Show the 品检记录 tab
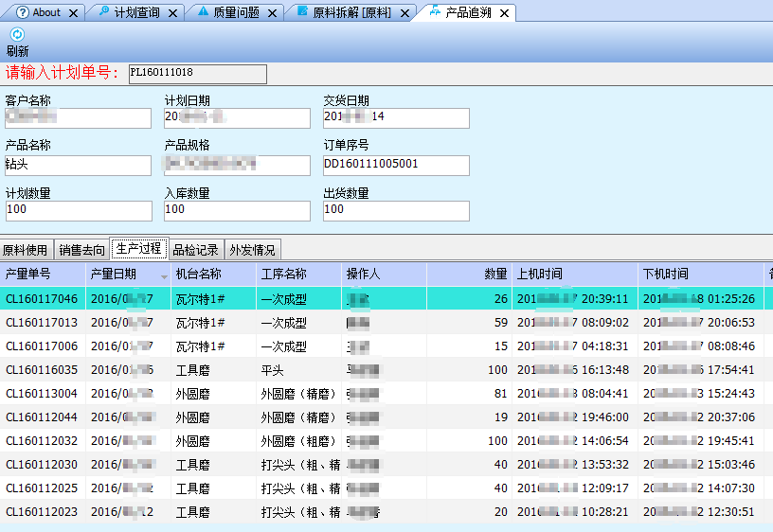 tap(196, 250)
